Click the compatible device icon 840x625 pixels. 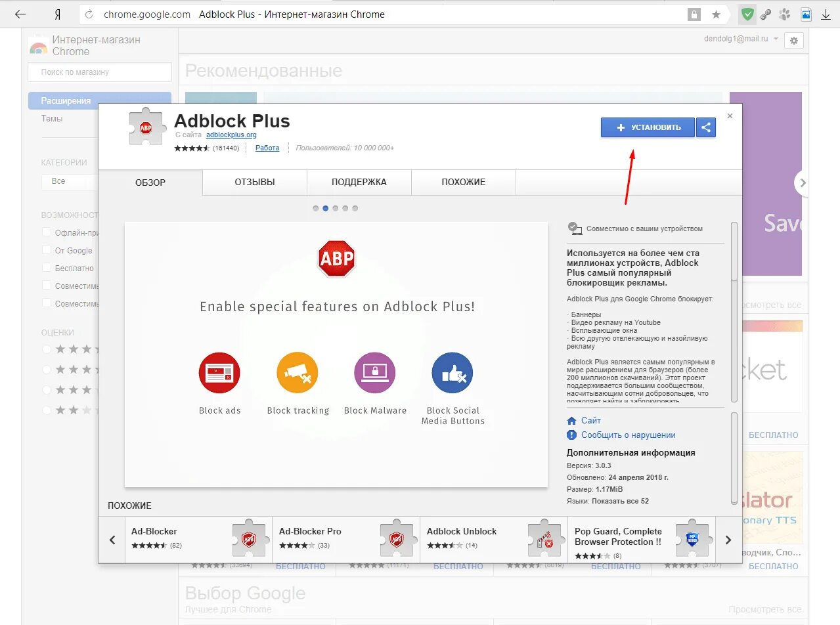pos(575,228)
